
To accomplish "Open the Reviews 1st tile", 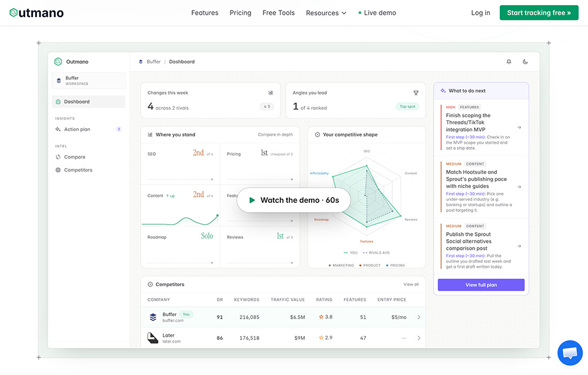I will (260, 247).
